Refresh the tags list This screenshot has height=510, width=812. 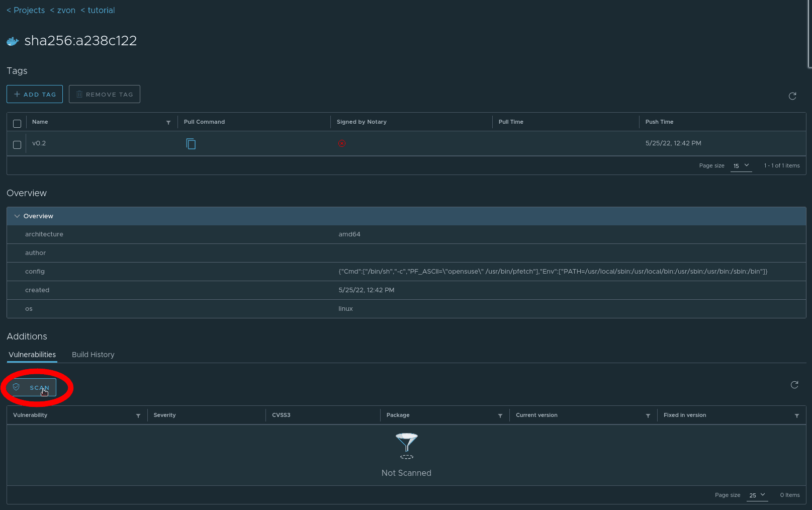tap(792, 96)
